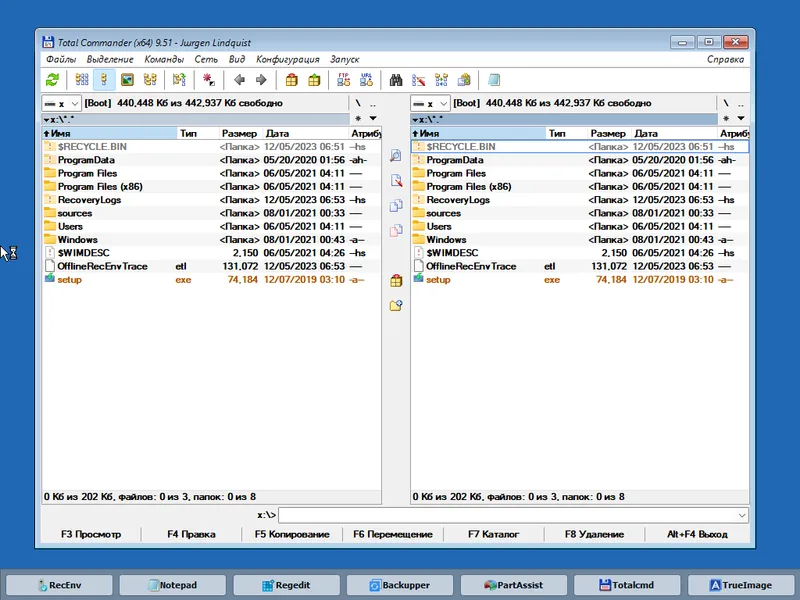Go forward with right arrow icon
800x600 pixels.
click(x=261, y=80)
